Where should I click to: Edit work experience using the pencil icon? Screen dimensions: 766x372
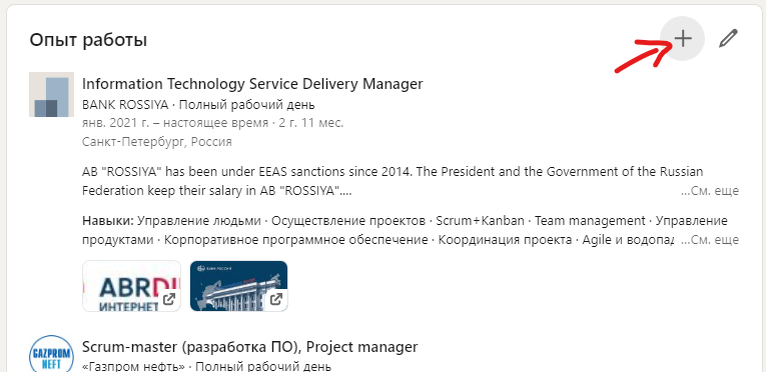(728, 39)
